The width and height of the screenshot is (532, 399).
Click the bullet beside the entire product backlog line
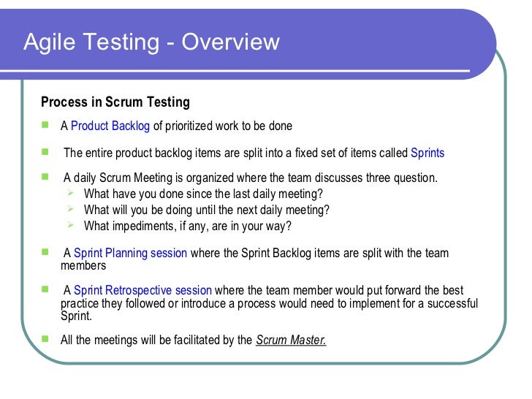click(x=45, y=153)
